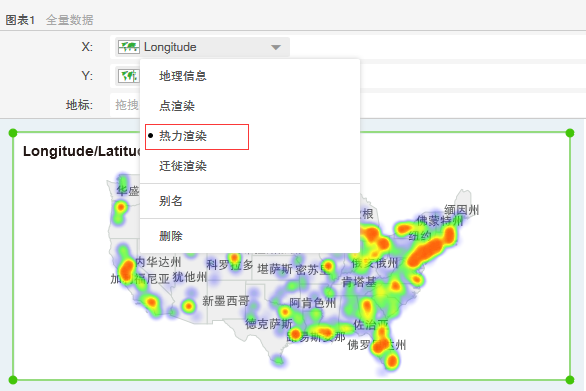Click bottom-right green resize handle of chart
This screenshot has height=391, width=586.
570,380
